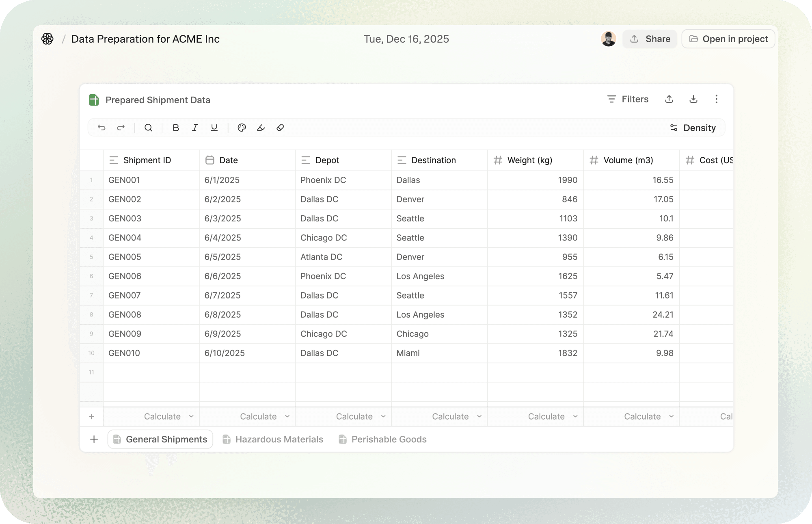812x524 pixels.
Task: Select the highlighter tool icon
Action: [261, 128]
